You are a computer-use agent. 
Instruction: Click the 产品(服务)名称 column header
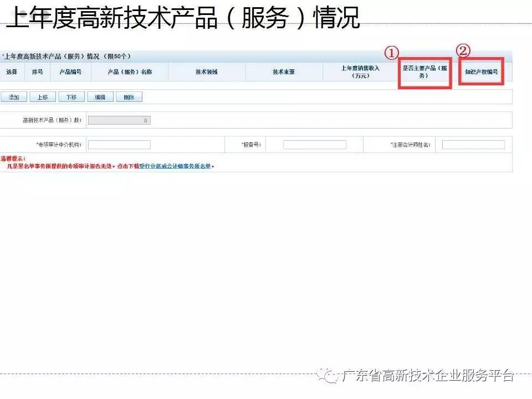[x=130, y=72]
